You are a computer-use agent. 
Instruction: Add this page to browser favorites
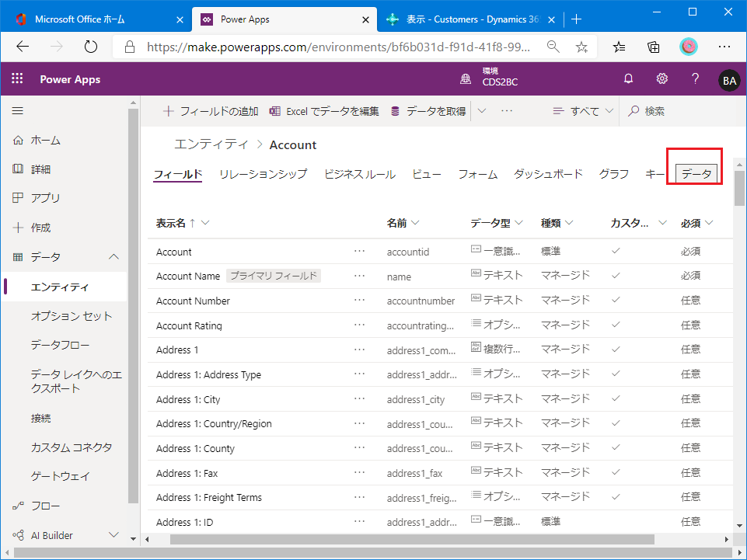(581, 47)
